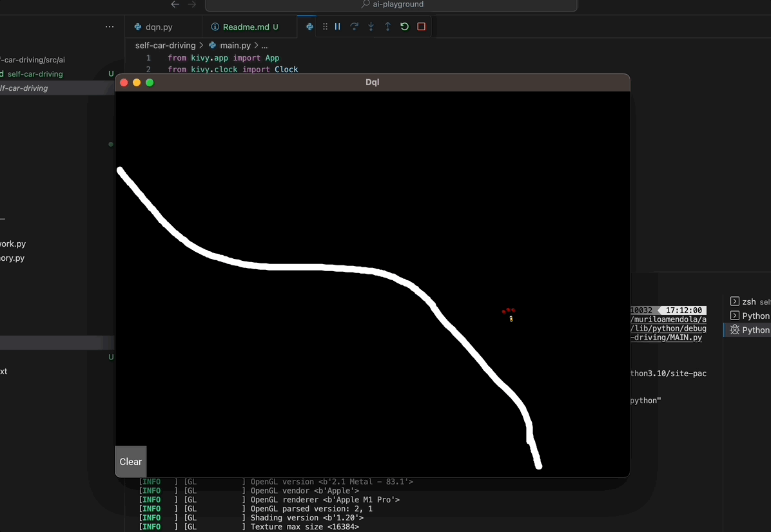Click the 17:12:00 timestamp in terminal
The width and height of the screenshot is (771, 532).
(684, 310)
